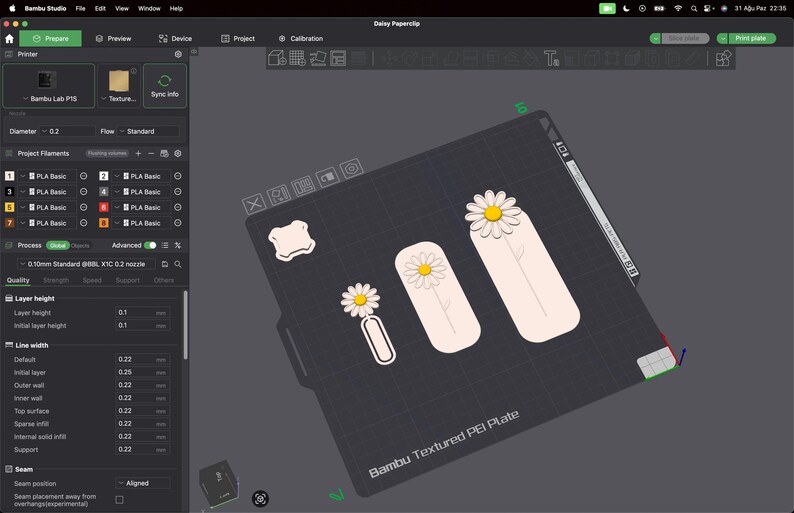Select the Objects process mode
Screen dimensions: 794x513
click(80, 246)
